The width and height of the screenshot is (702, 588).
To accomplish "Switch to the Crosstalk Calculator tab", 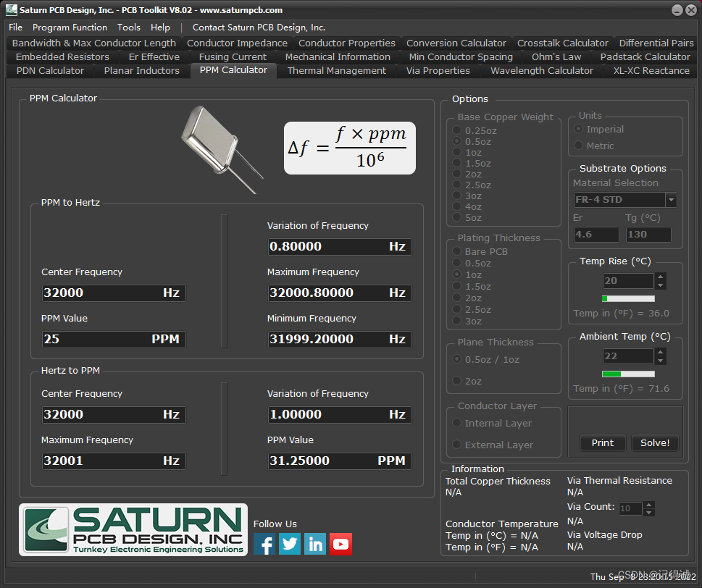I will pos(563,43).
